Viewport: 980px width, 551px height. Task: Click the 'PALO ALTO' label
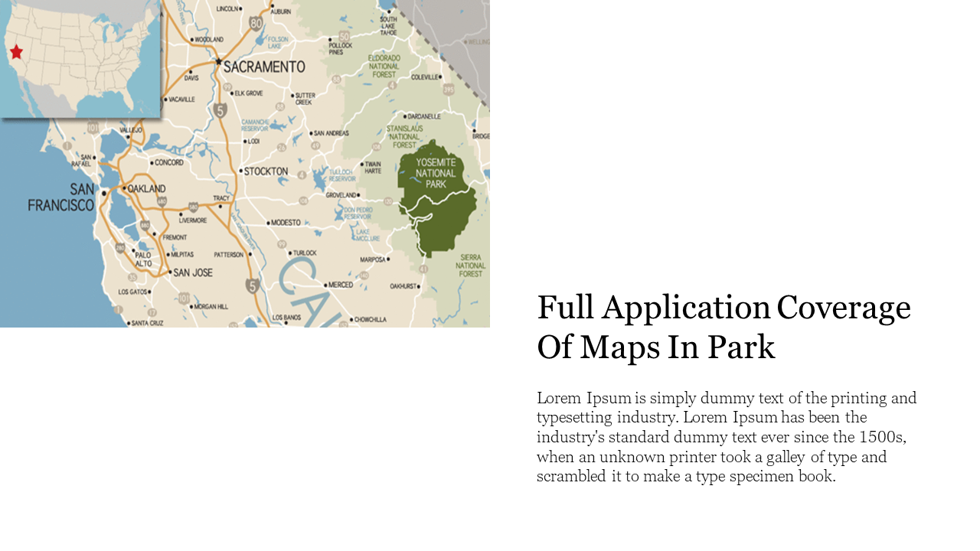(143, 259)
